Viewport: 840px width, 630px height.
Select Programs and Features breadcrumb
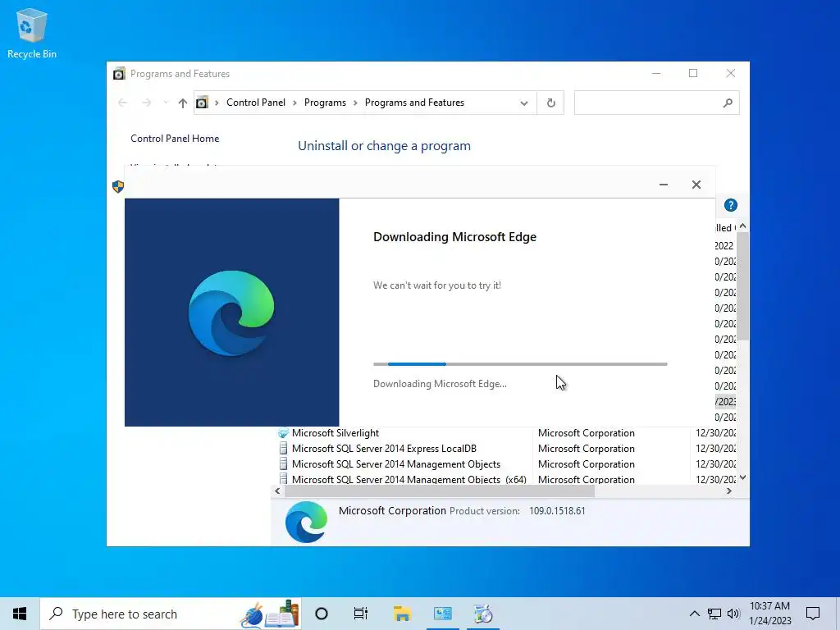(414, 103)
